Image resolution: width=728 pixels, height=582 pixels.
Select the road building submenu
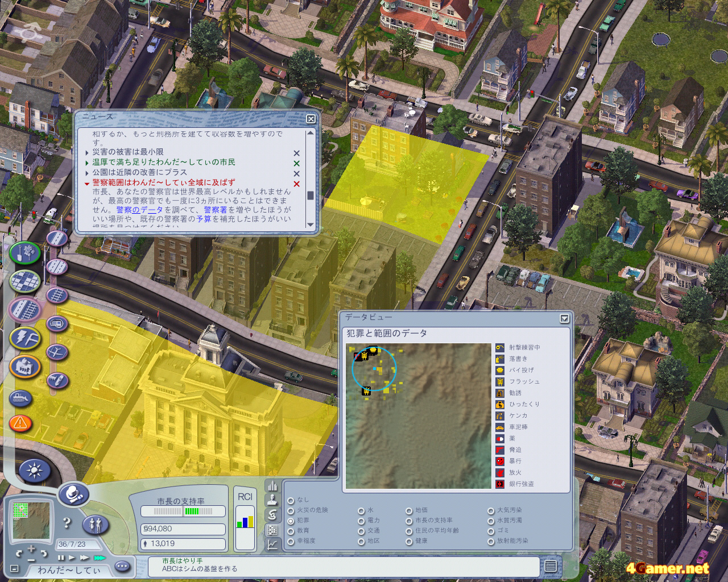pos(57,238)
